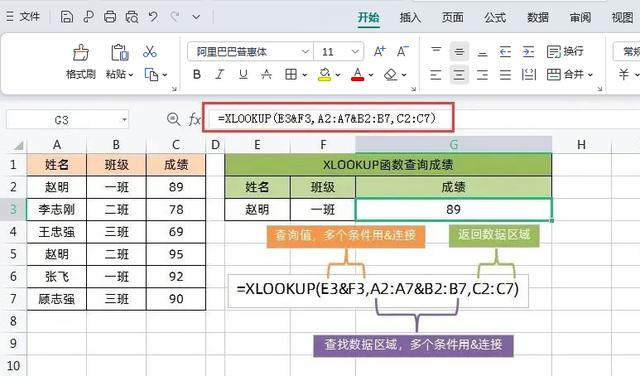The height and width of the screenshot is (376, 640).
Task: Open the Name Box G3 dropdown arrow
Action: tap(124, 120)
